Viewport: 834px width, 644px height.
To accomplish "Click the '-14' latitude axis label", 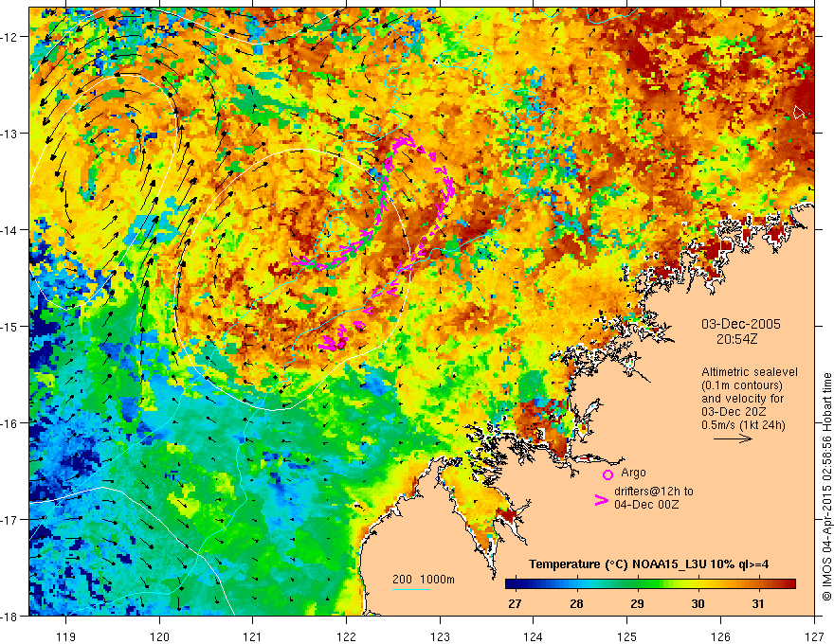I will pyautogui.click(x=9, y=230).
